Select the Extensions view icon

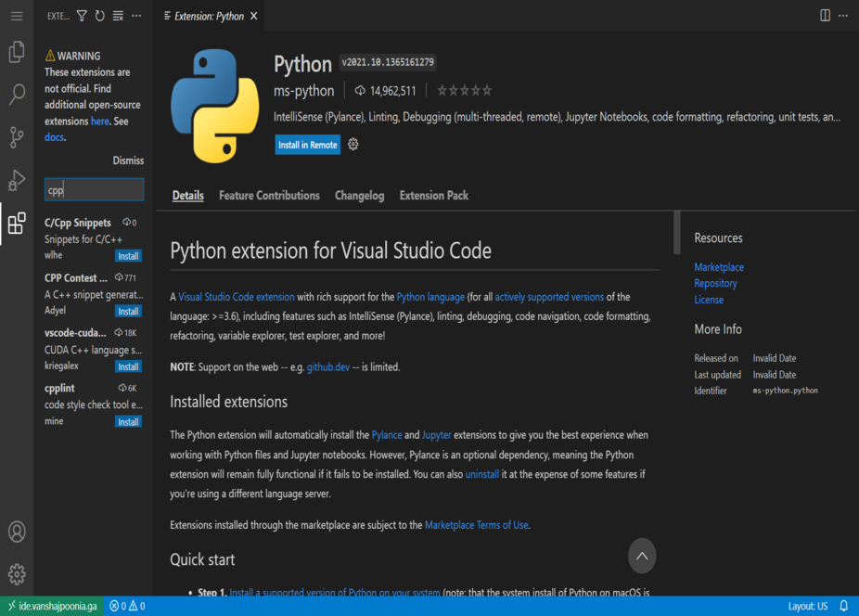click(17, 223)
